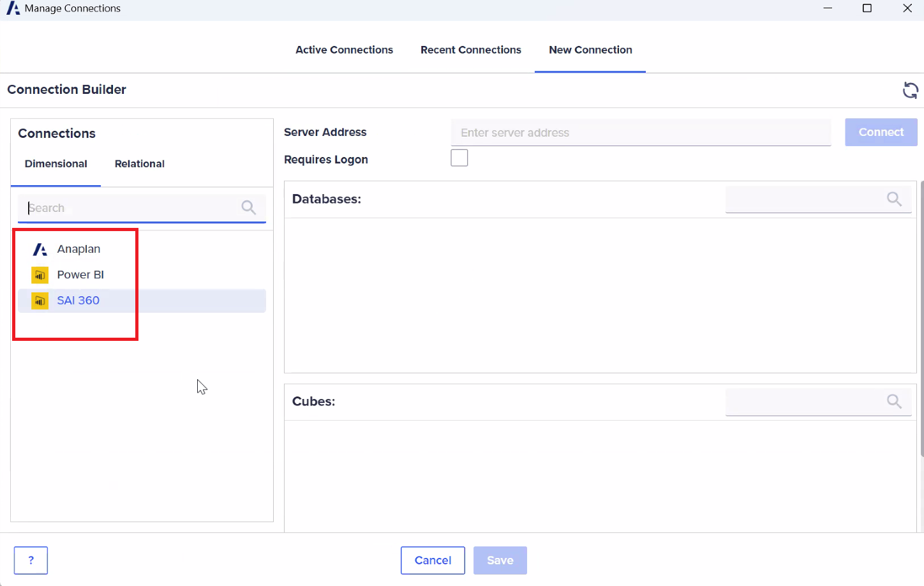Click the refresh icon in Connection Builder
924x586 pixels.
(910, 91)
